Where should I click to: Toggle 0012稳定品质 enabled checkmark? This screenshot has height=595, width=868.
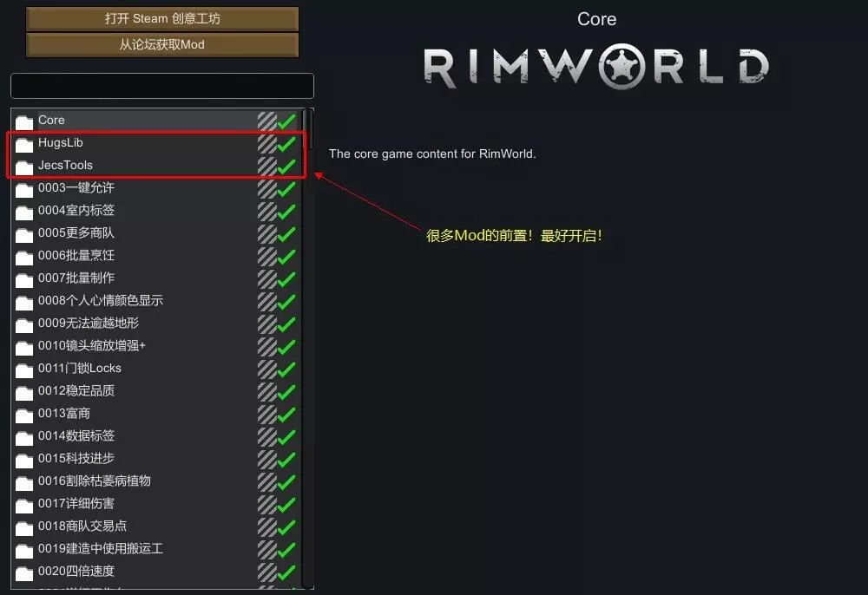(286, 393)
